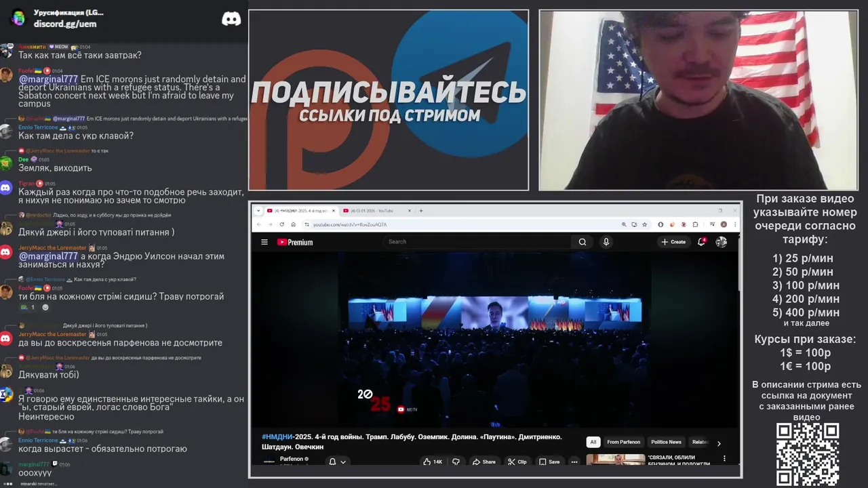Open the Chrome three-dot menu
The height and width of the screenshot is (488, 868).
pos(734,224)
